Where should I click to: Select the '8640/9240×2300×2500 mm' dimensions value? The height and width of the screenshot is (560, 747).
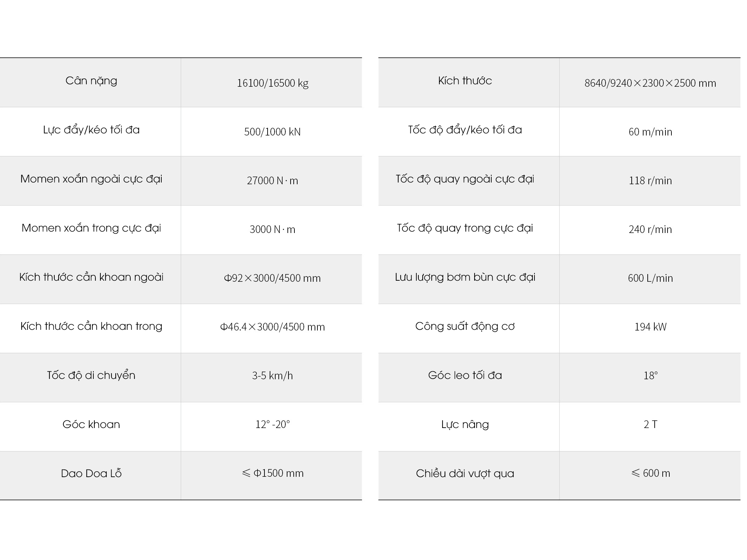click(x=650, y=83)
